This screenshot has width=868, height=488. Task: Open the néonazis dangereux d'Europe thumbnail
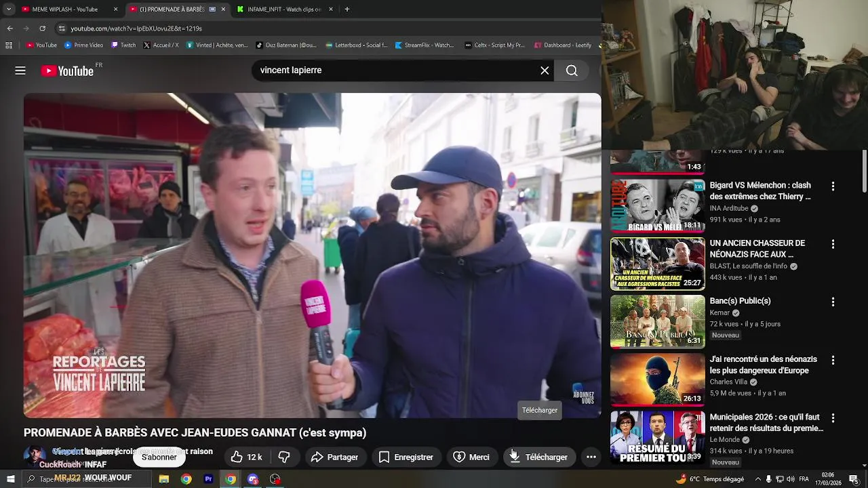(x=658, y=380)
